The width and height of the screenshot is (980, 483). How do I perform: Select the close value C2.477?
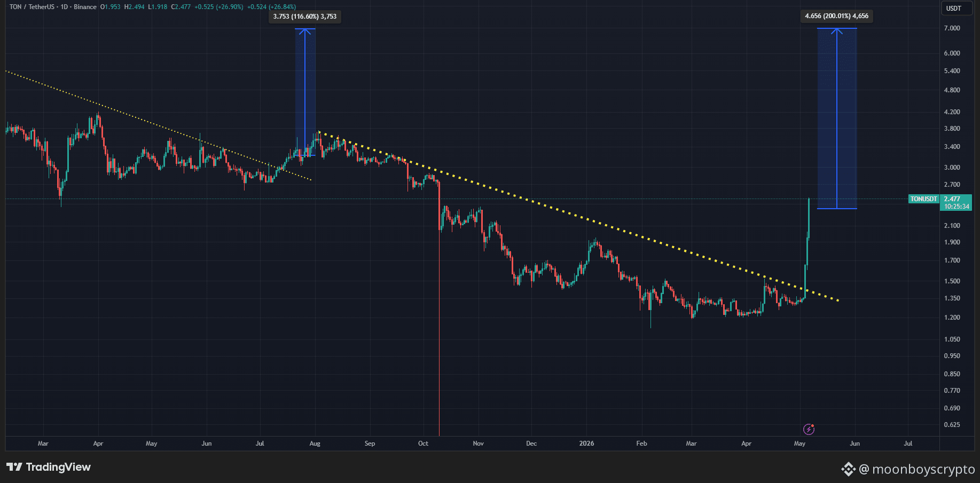click(181, 7)
